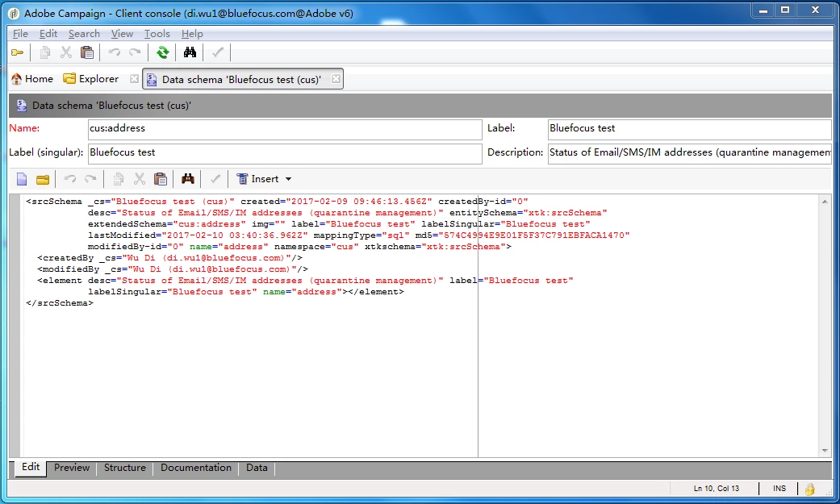Viewport: 840px width, 504px height.
Task: Click the 'Ln 10, Col 13' status indicator
Action: point(717,489)
